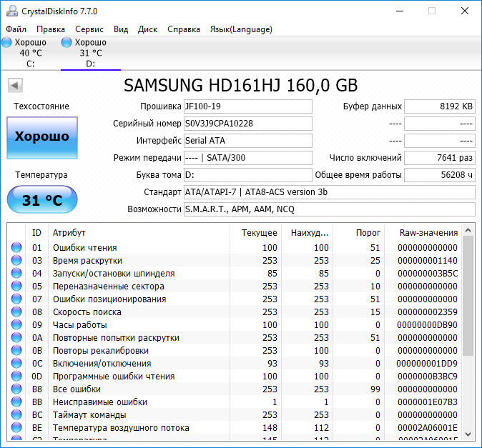482x448 pixels.
Task: Click status orb of 0D Программные ошибки чтения
Action: coord(16,376)
